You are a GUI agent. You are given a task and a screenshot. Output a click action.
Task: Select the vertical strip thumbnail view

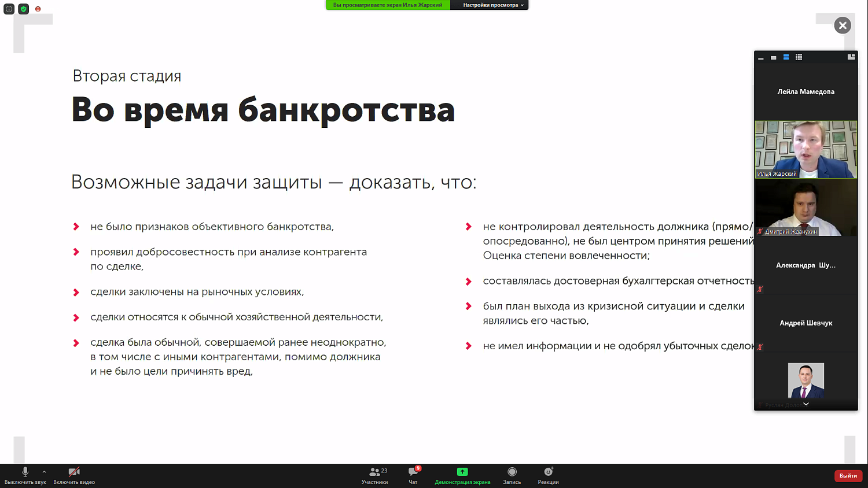[786, 57]
